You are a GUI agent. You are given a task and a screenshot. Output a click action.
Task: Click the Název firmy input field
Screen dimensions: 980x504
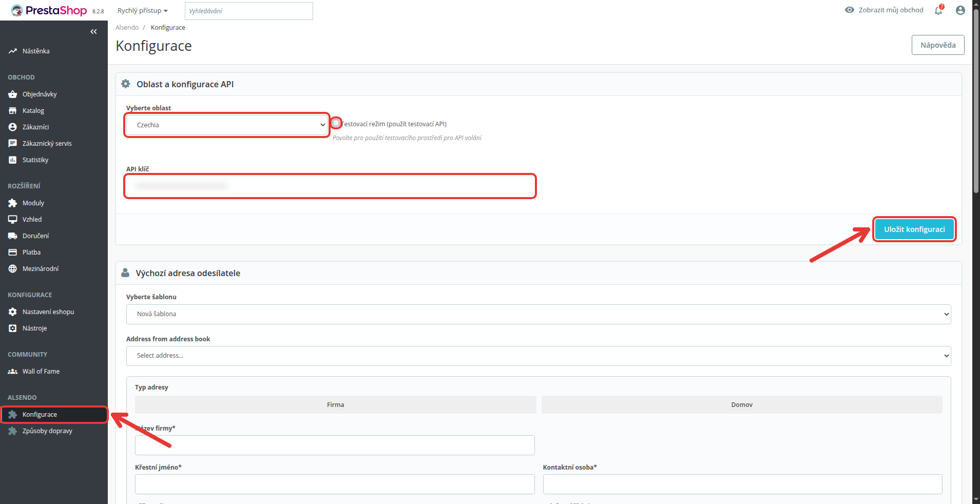pos(335,445)
